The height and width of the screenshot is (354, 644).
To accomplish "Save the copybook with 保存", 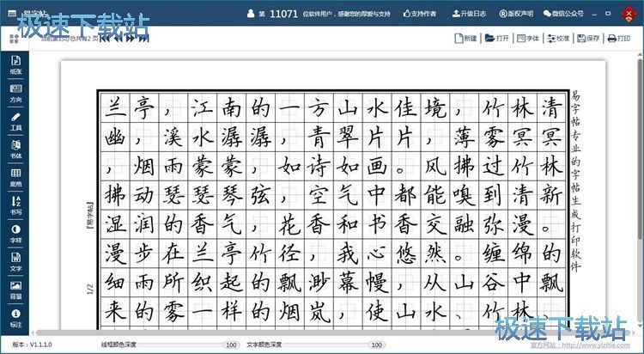I will (588, 39).
